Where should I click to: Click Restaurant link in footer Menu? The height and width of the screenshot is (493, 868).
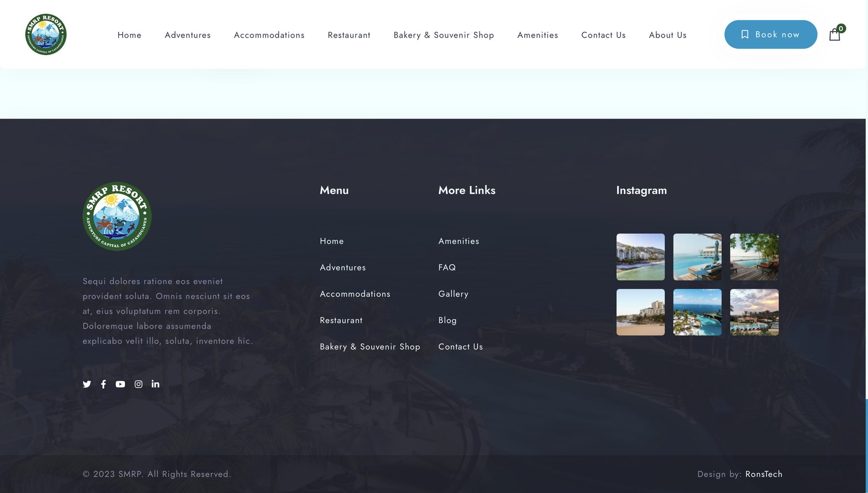coord(341,320)
